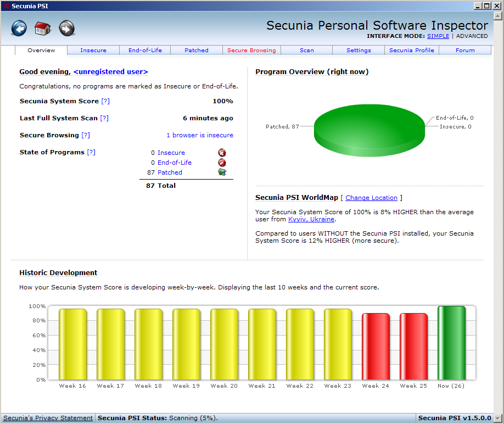
Task: Click the Week 22 yellow bar
Action: point(300,344)
